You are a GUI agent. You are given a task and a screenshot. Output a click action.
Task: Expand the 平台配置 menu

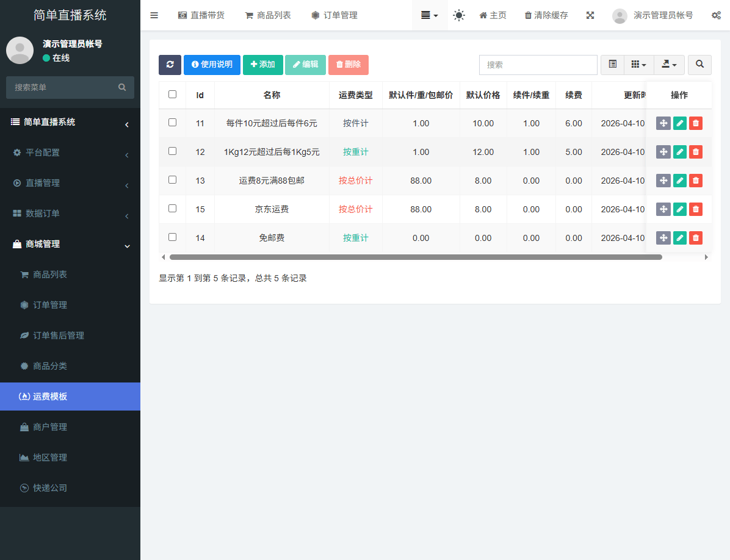click(x=70, y=153)
